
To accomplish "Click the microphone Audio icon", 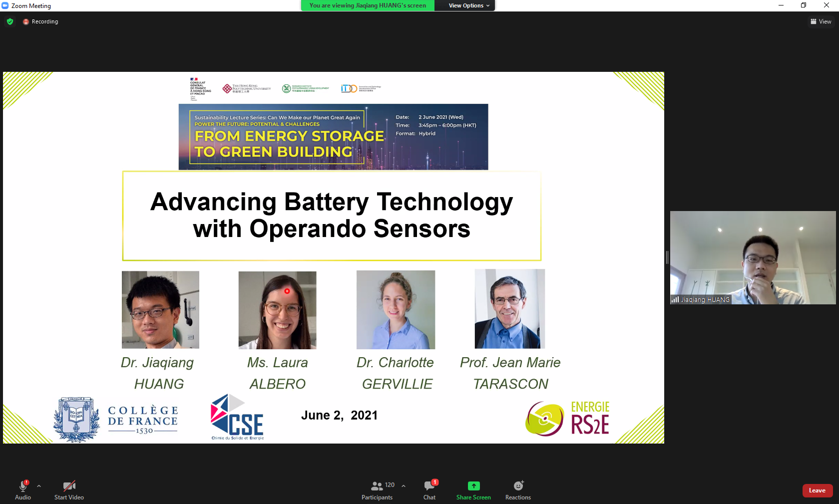I will tap(23, 486).
